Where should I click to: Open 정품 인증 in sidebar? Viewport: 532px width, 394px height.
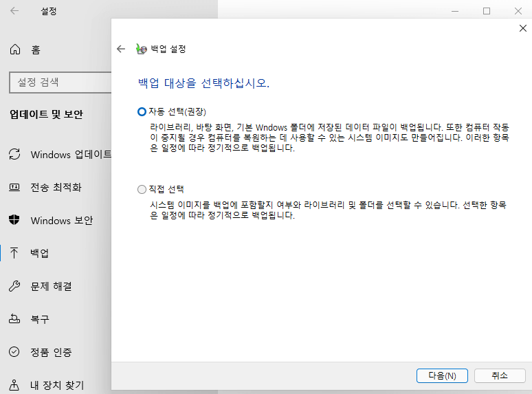[x=52, y=352]
